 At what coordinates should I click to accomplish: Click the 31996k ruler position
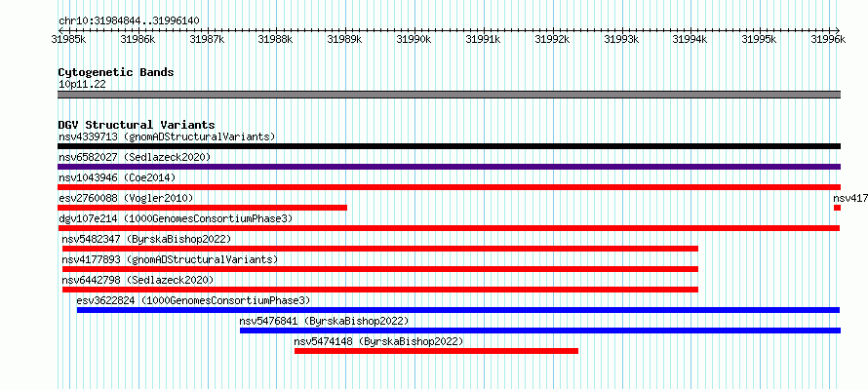(x=829, y=39)
